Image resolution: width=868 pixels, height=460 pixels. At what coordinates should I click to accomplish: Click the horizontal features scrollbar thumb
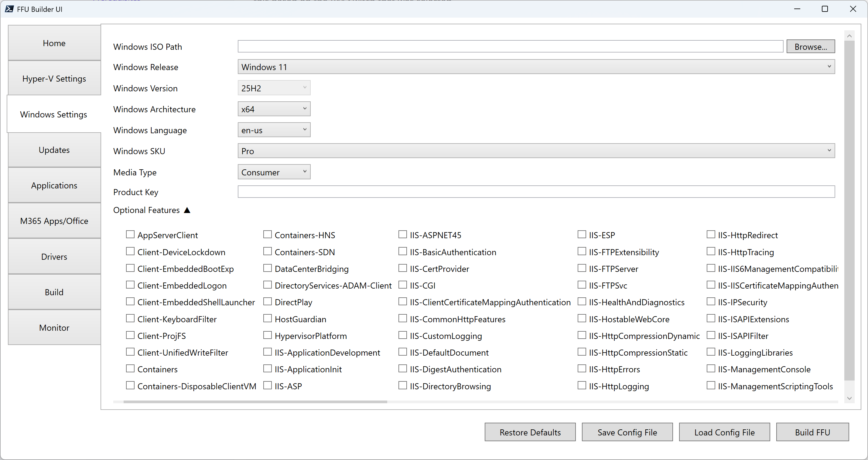(255, 402)
